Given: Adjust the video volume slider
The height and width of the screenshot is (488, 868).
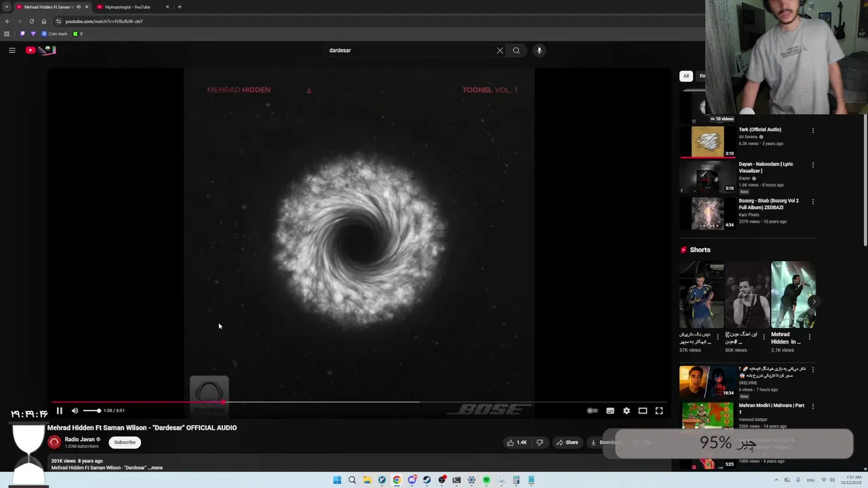Looking at the screenshot, I should pos(92,411).
